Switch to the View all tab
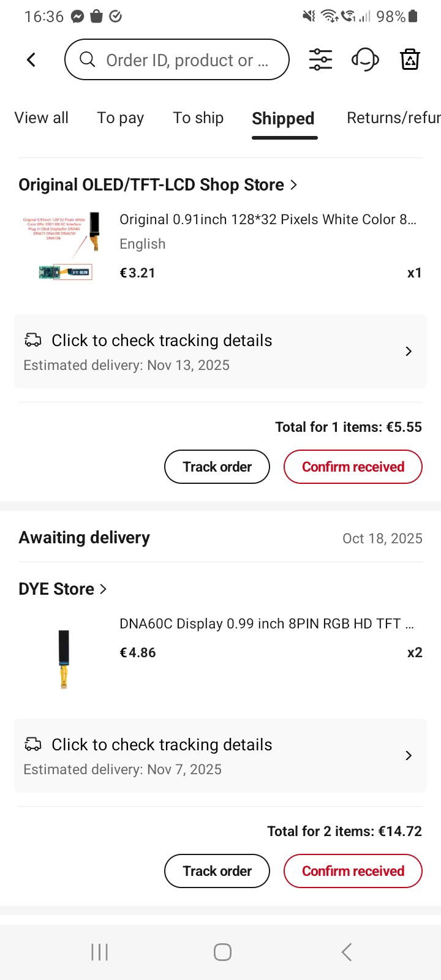 [x=42, y=118]
